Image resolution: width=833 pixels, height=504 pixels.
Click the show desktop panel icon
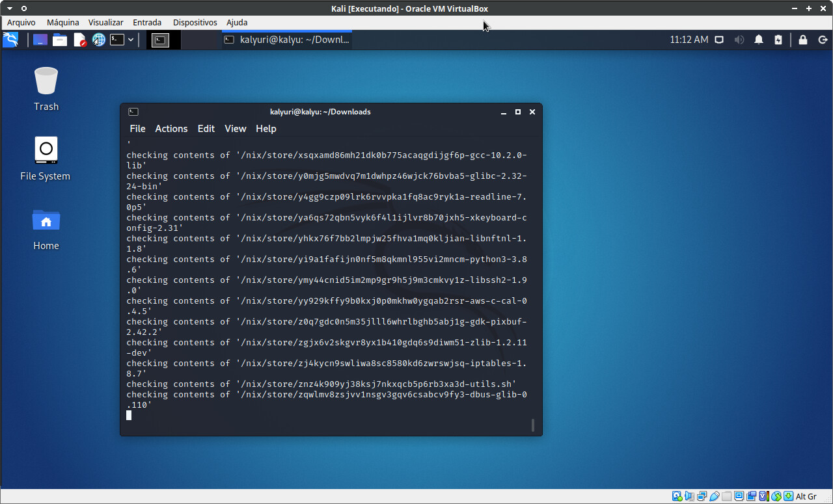coord(40,40)
